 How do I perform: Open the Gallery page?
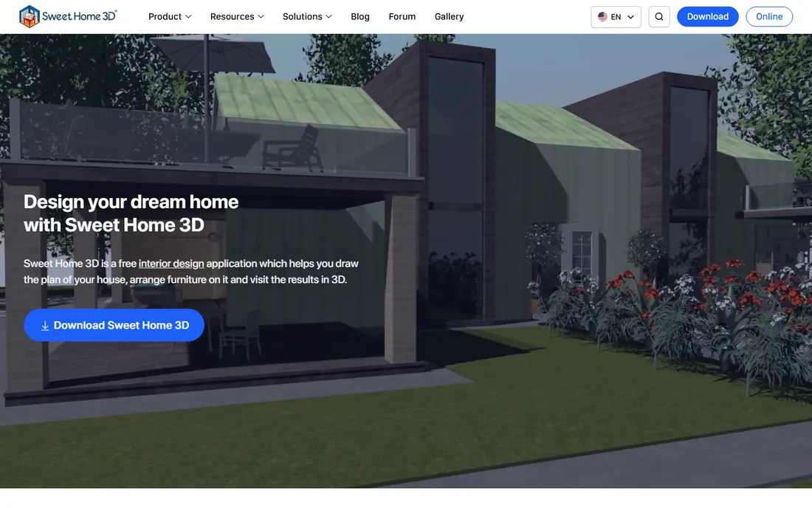pos(449,16)
